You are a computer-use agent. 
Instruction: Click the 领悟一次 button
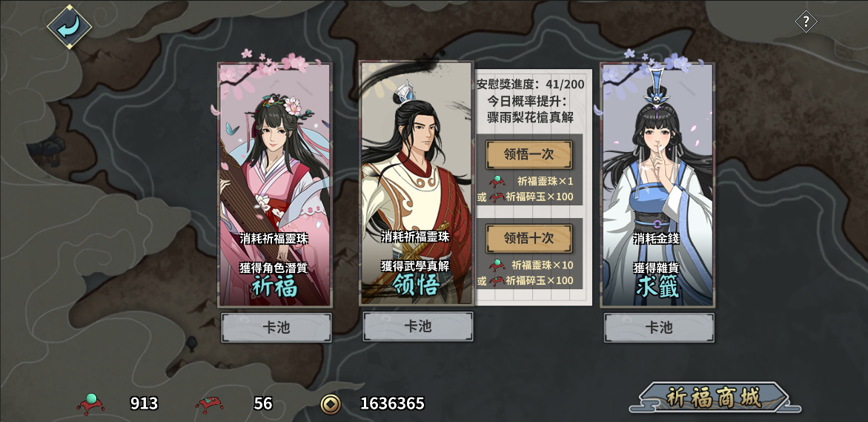[x=529, y=154]
